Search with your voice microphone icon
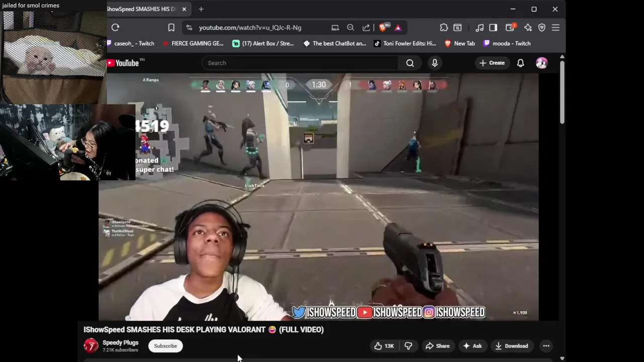This screenshot has width=644, height=362. tap(435, 63)
